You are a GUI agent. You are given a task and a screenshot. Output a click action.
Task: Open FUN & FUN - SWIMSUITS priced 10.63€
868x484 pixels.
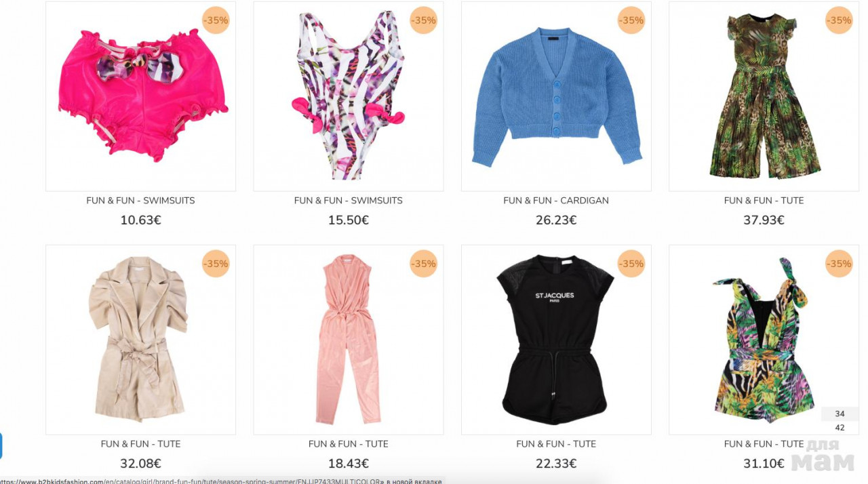click(x=140, y=201)
